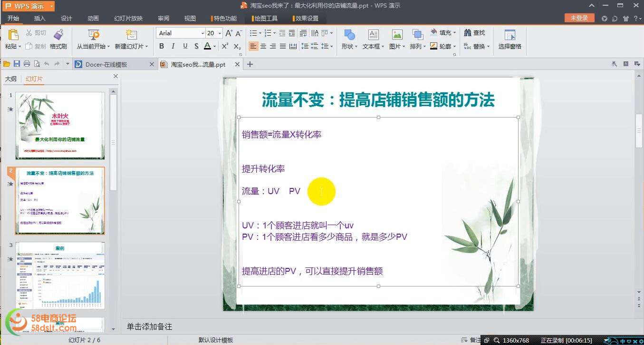Justify the paragraph text
644x345 pixels.
[x=283, y=46]
